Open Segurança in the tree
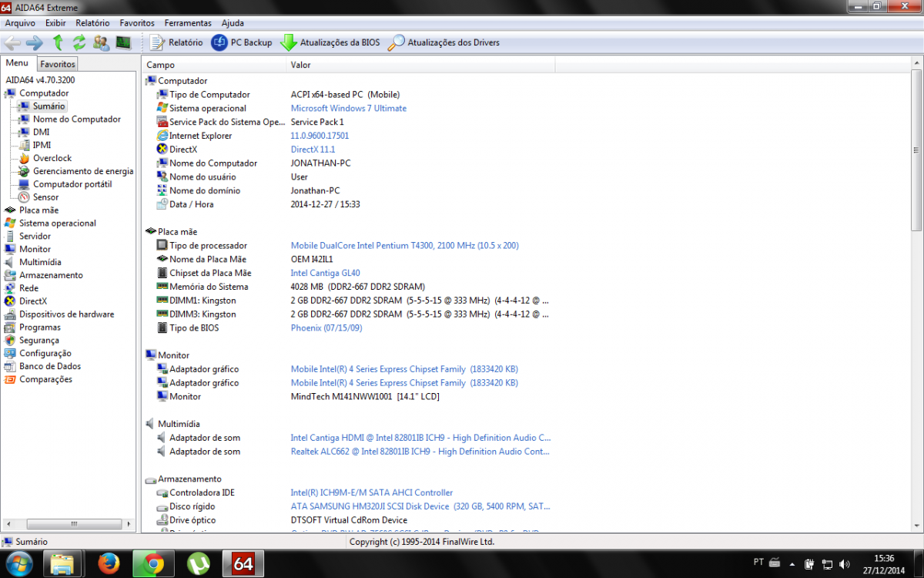The height and width of the screenshot is (578, 924). pos(38,340)
